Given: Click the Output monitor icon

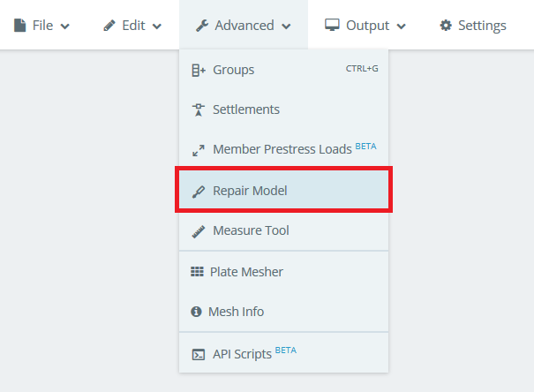Looking at the screenshot, I should click(x=332, y=26).
